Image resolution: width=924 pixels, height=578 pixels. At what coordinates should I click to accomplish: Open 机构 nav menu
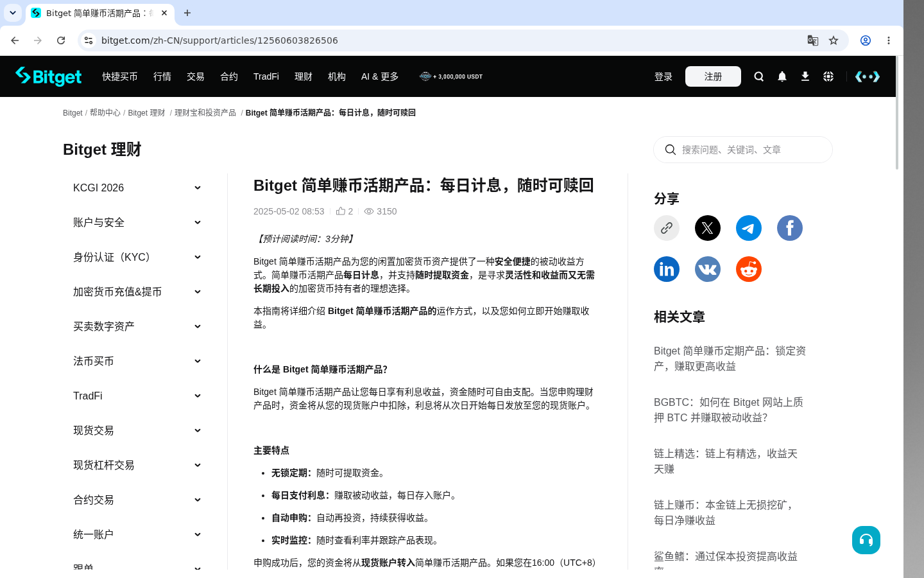pyautogui.click(x=337, y=76)
